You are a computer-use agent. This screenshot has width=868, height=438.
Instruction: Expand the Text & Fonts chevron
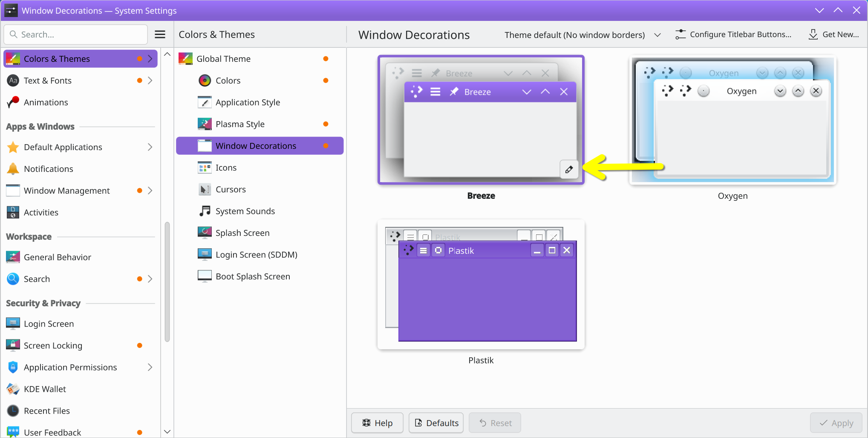150,81
